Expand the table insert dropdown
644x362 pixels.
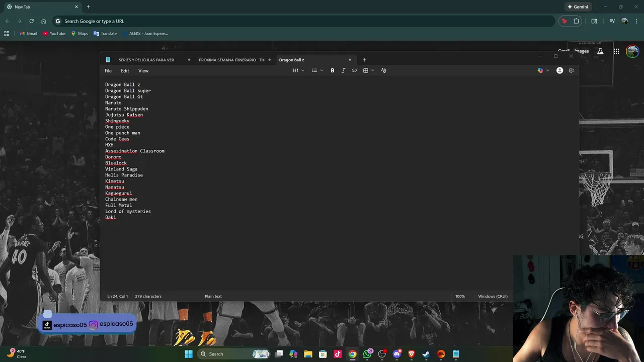(x=369, y=70)
